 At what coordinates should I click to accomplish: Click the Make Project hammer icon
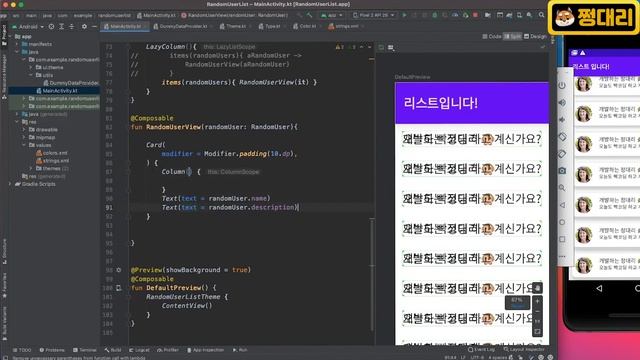click(309, 15)
